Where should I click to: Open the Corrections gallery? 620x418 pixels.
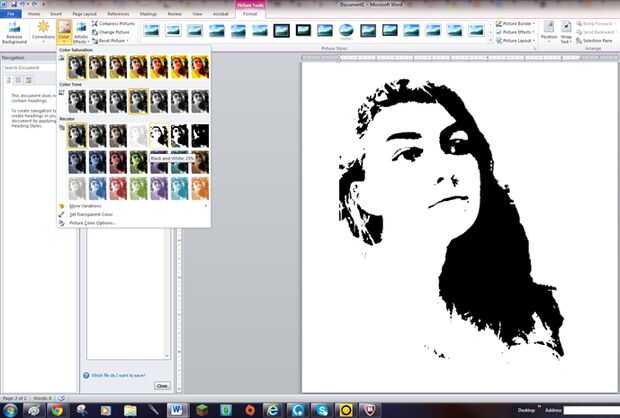point(43,32)
